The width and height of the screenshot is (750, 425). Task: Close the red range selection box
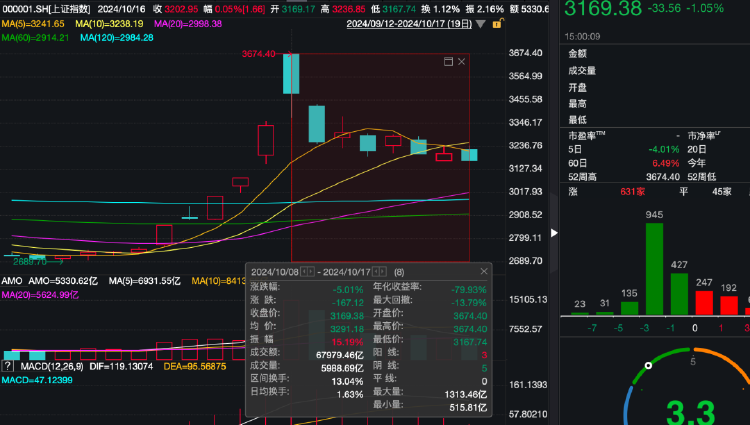[462, 62]
